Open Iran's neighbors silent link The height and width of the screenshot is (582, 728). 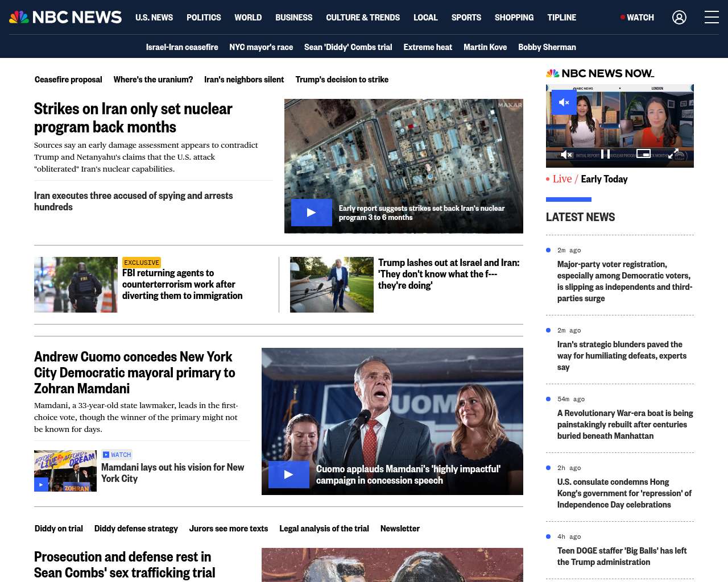(244, 80)
